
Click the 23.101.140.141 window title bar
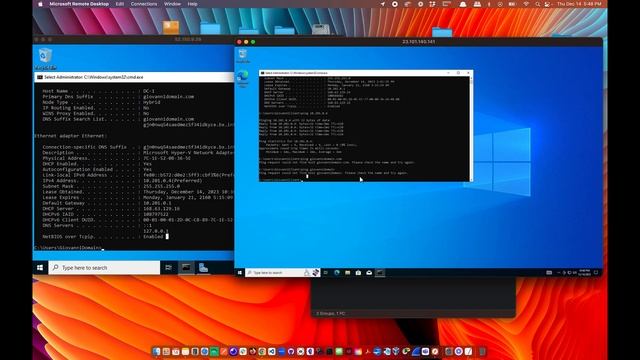pos(418,42)
